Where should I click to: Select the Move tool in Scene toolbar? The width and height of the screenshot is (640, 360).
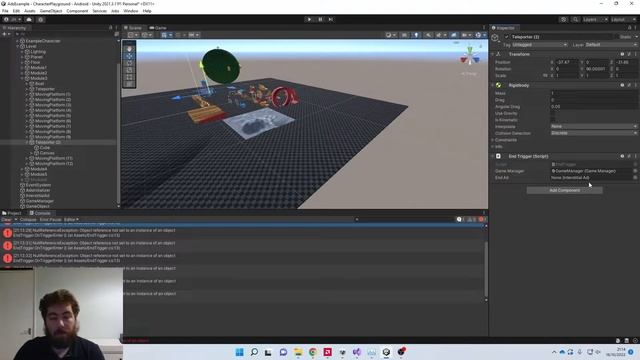129,56
